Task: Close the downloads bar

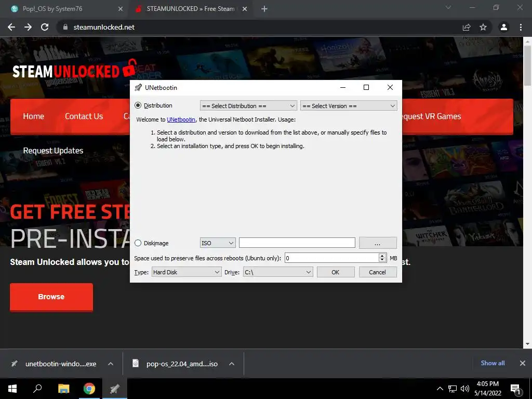Action: [523, 363]
